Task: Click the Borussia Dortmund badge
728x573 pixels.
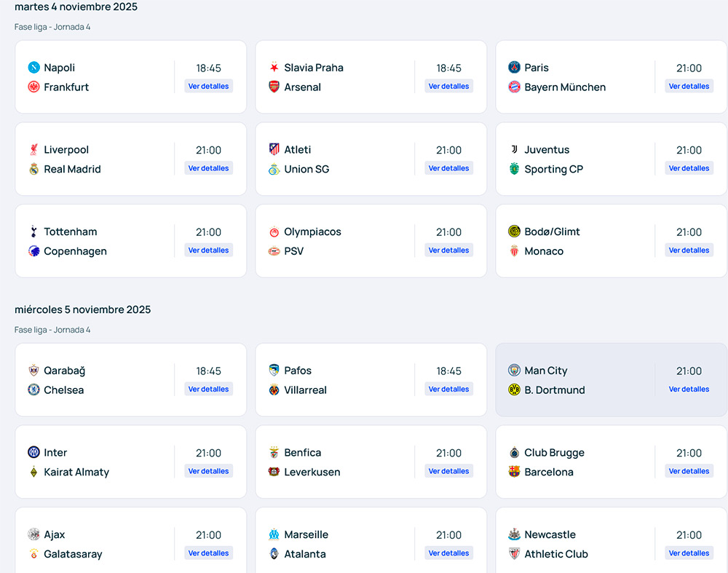Action: tap(513, 389)
